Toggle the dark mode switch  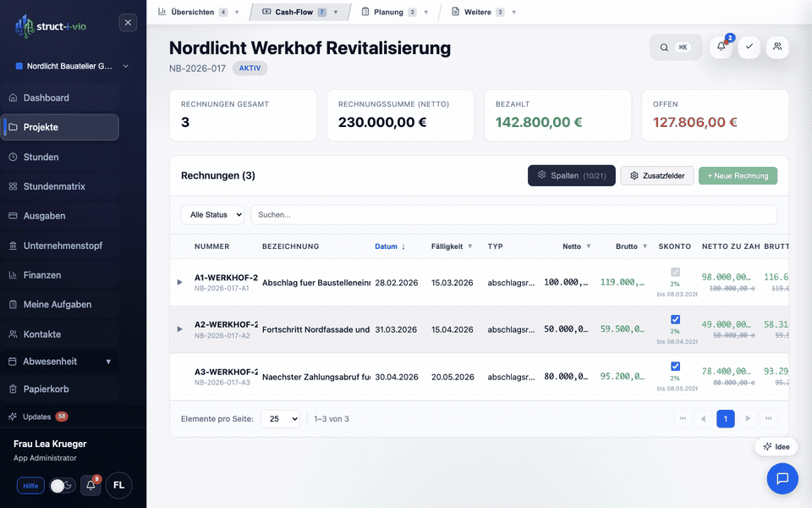tap(62, 485)
